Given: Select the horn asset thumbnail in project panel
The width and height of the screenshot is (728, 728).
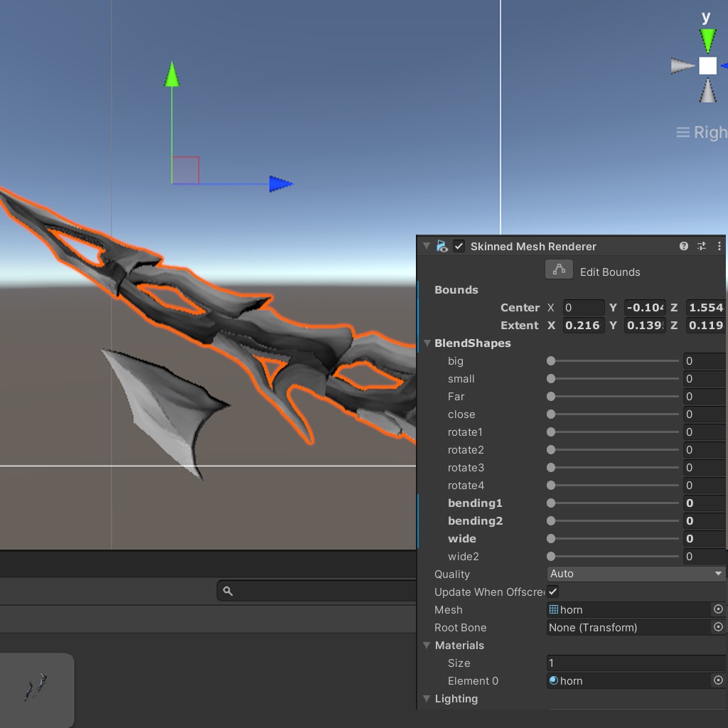Looking at the screenshot, I should [36, 689].
